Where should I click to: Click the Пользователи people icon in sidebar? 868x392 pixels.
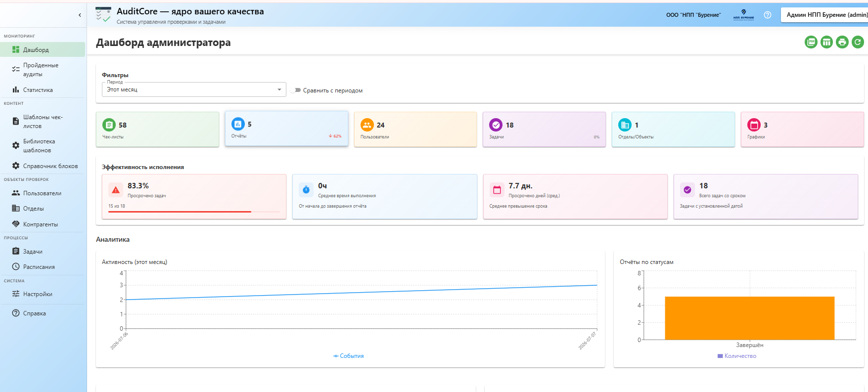coord(16,193)
